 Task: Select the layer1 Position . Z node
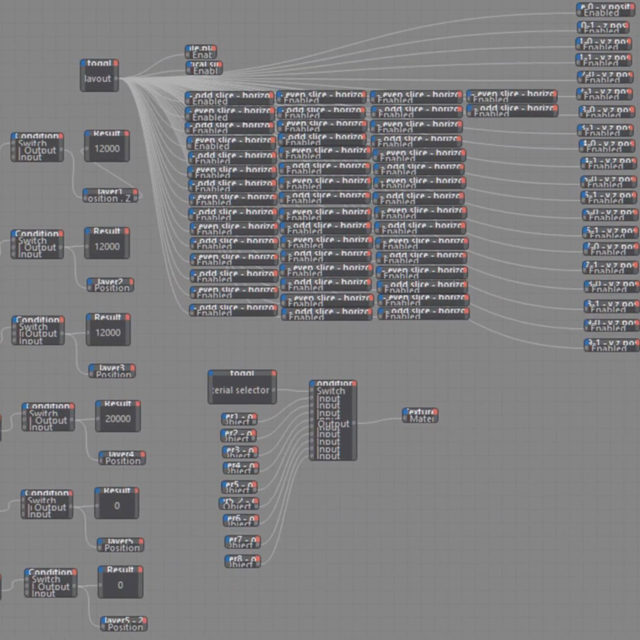pyautogui.click(x=111, y=195)
